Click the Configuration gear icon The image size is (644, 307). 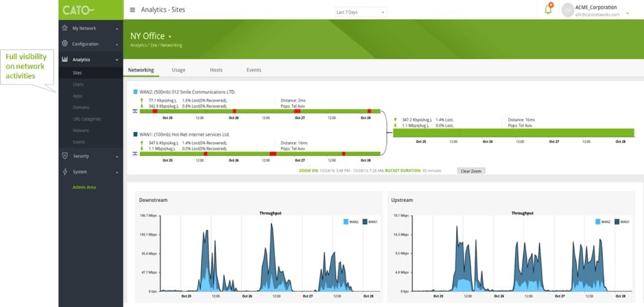coord(65,44)
